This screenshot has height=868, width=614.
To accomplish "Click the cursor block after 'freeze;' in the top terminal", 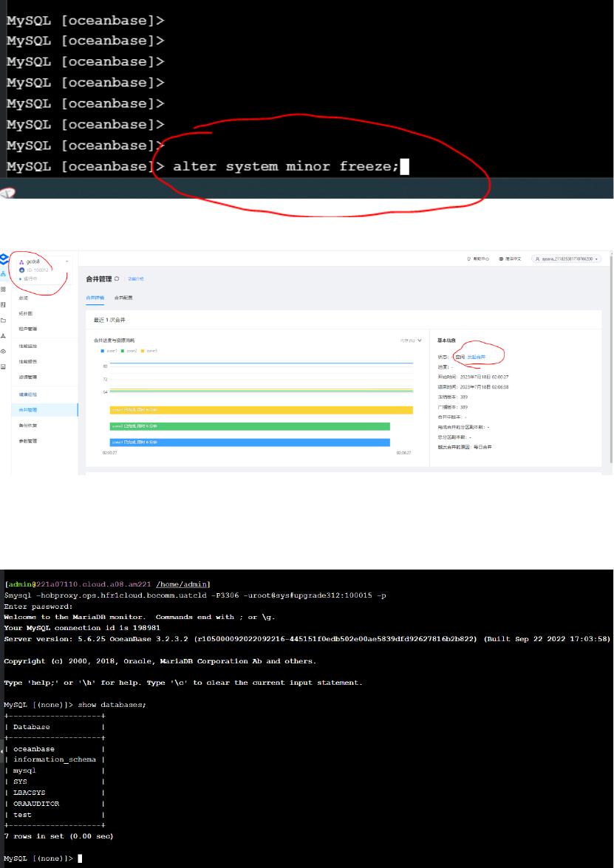I will (404, 167).
